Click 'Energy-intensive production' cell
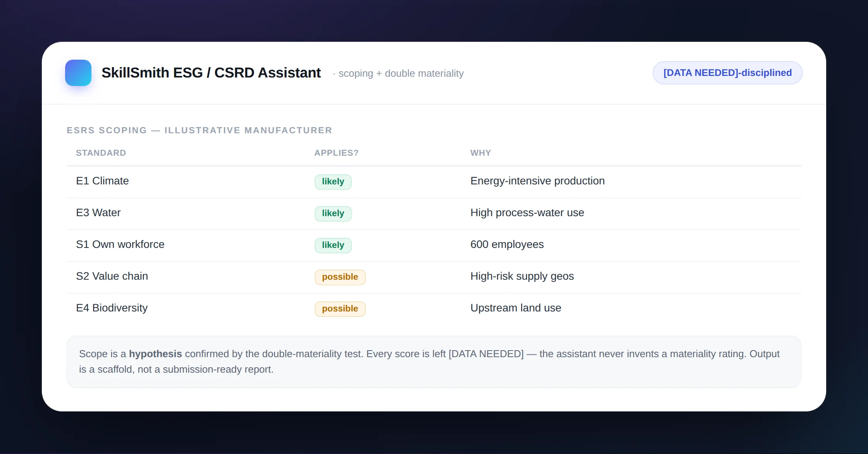 click(x=537, y=181)
